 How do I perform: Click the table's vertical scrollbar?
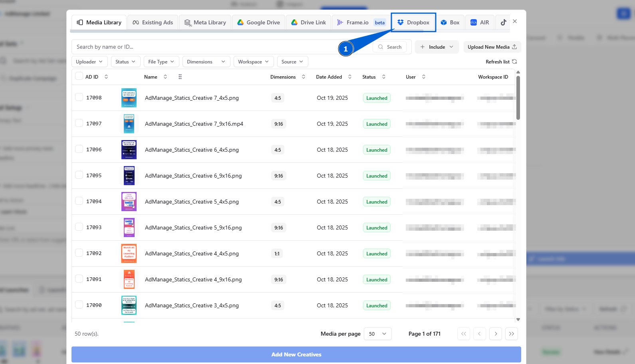pyautogui.click(x=518, y=98)
